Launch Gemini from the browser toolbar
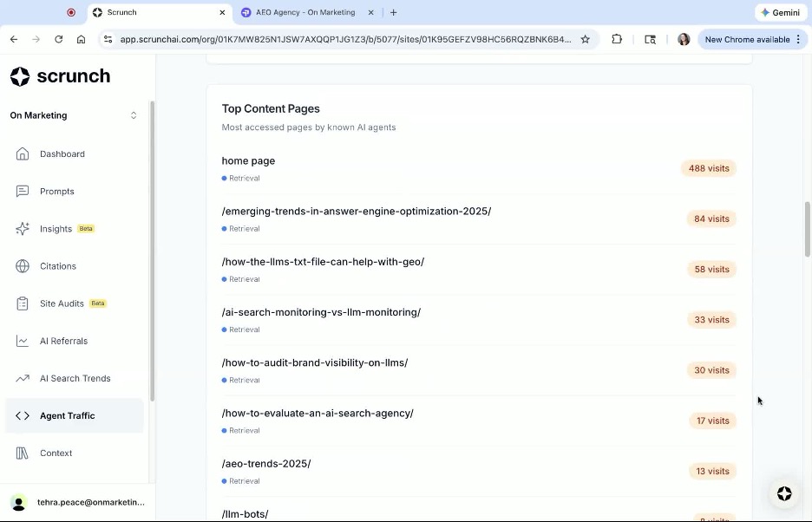The height and width of the screenshot is (522, 812). (779, 12)
